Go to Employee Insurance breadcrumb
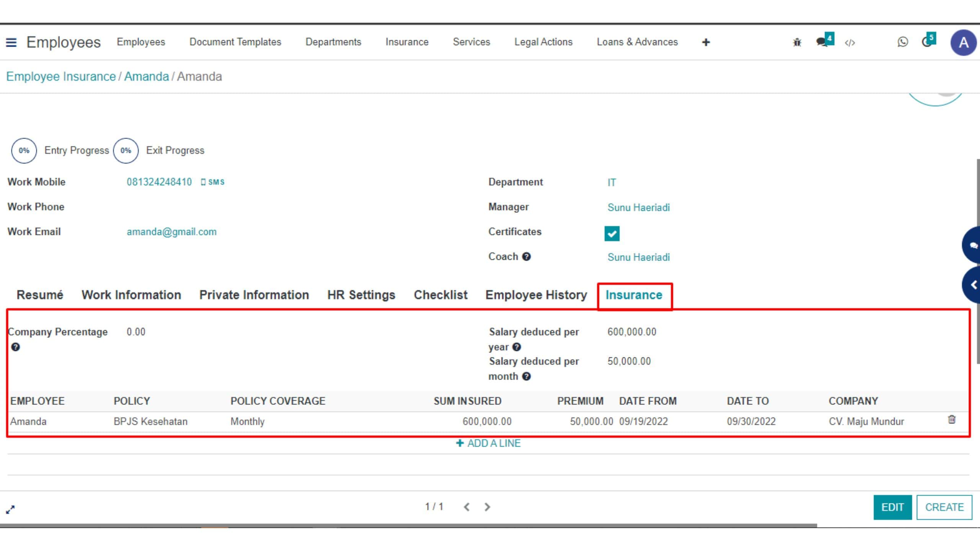This screenshot has width=980, height=551. [61, 77]
